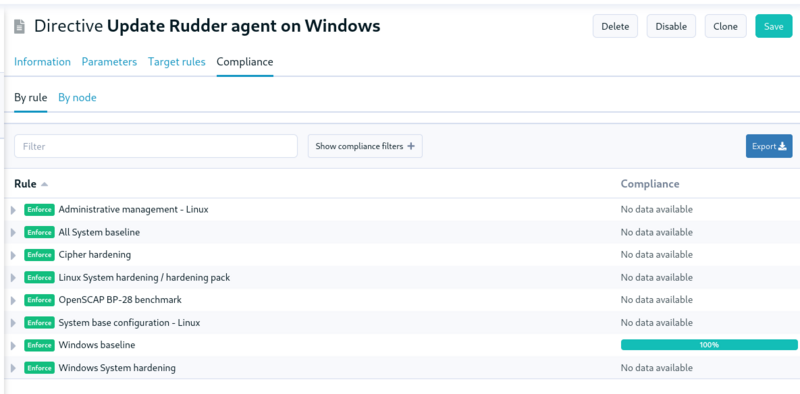Select the System base configuration - Linux text
Screen dimensions: 800x394
(x=129, y=323)
